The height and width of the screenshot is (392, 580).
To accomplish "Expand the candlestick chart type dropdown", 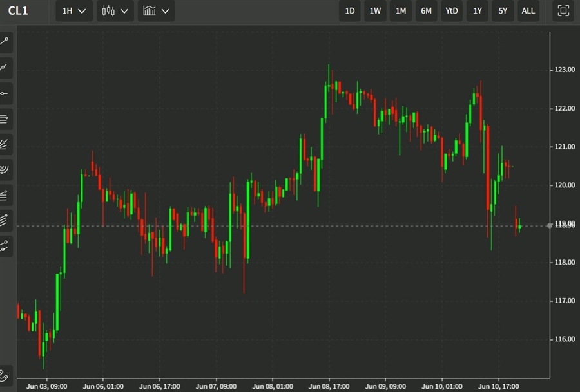I will pyautogui.click(x=115, y=11).
